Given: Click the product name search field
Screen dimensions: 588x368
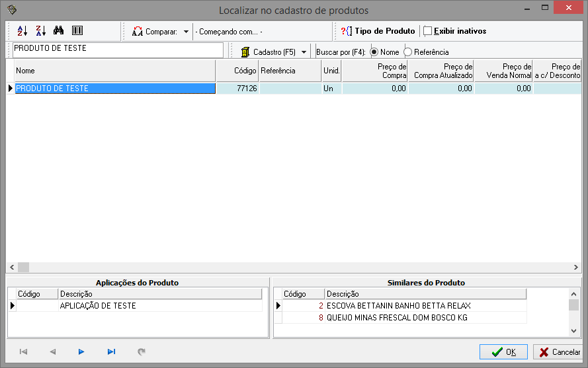Looking at the screenshot, I should 118,49.
